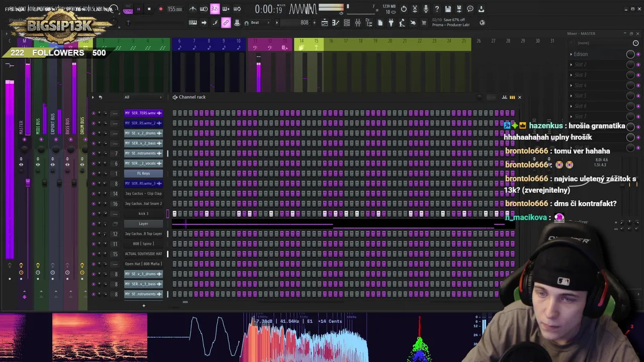Viewport: 644px width, 362px height.
Task: Open the playlist view icon
Action: (x=325, y=23)
